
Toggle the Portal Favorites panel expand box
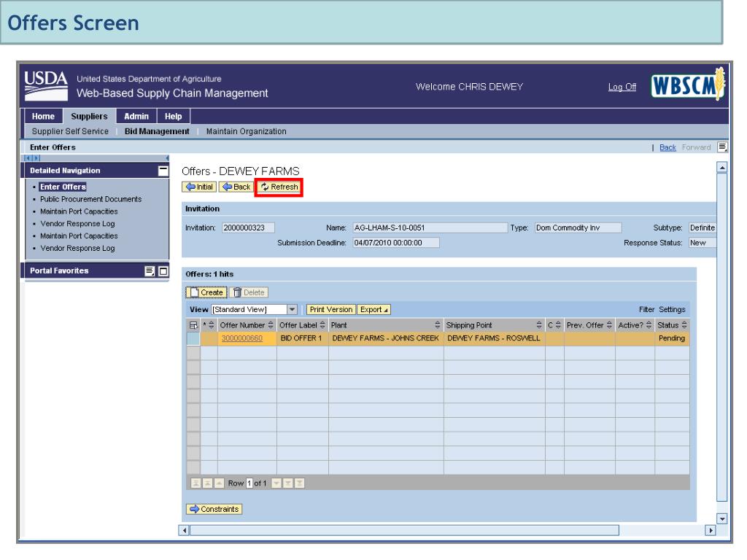coord(163,271)
